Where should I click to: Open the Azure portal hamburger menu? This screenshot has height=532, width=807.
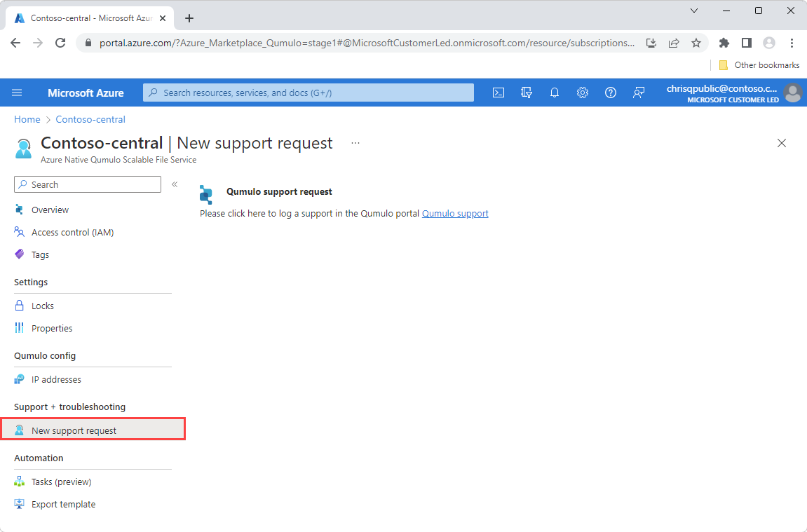pos(17,93)
